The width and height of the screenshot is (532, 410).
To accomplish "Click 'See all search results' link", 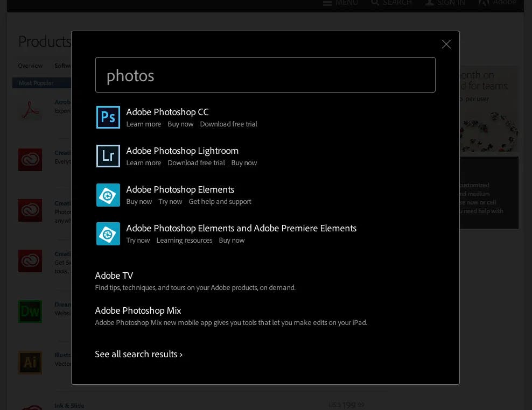I will point(139,354).
